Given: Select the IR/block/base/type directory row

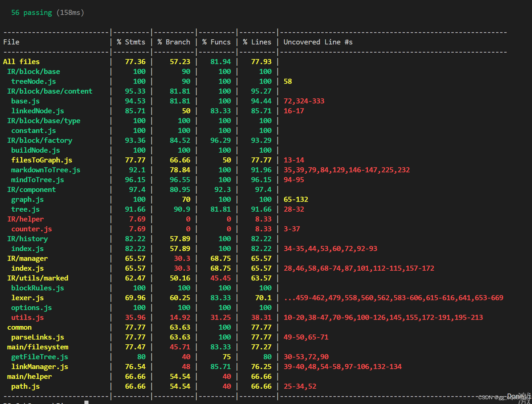Looking at the screenshot, I should [44, 121].
